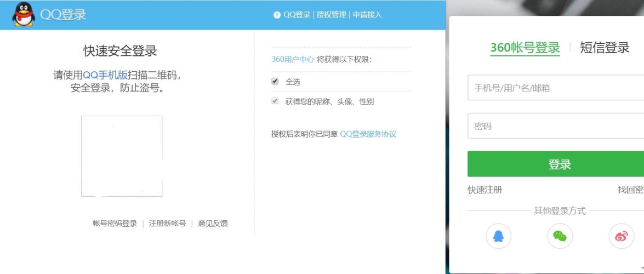Image resolution: width=644 pixels, height=274 pixels.
Task: Choose QQ login icon under other login methods
Action: tap(498, 236)
